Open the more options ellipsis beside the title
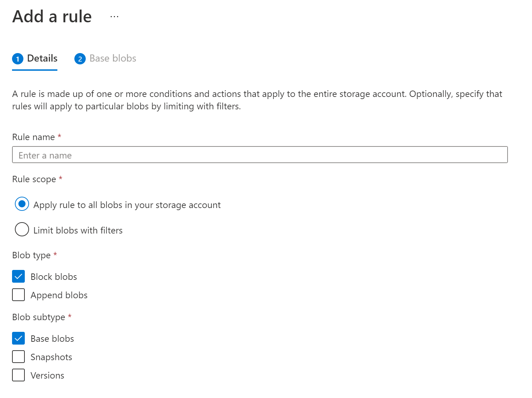532x398 pixels. tap(114, 17)
